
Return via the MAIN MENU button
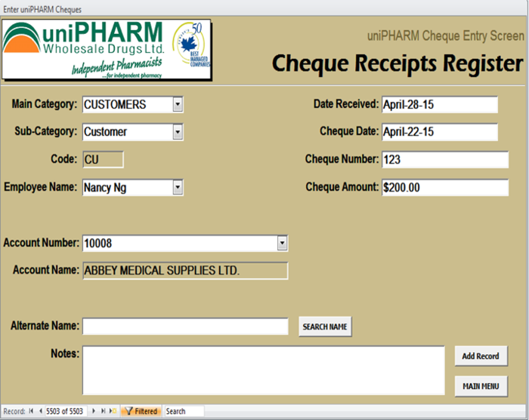click(481, 386)
